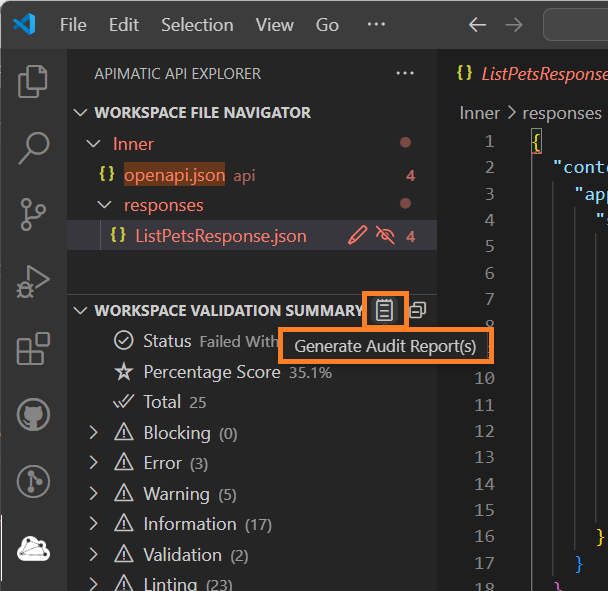Open the GitHub view in activity bar
Viewport: 608px width, 591px height.
pyautogui.click(x=33, y=415)
